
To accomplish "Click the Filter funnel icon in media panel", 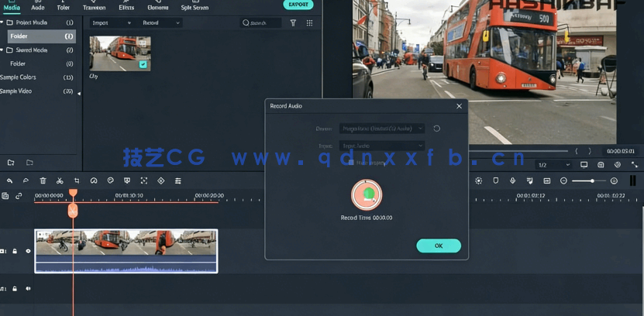I will (293, 23).
